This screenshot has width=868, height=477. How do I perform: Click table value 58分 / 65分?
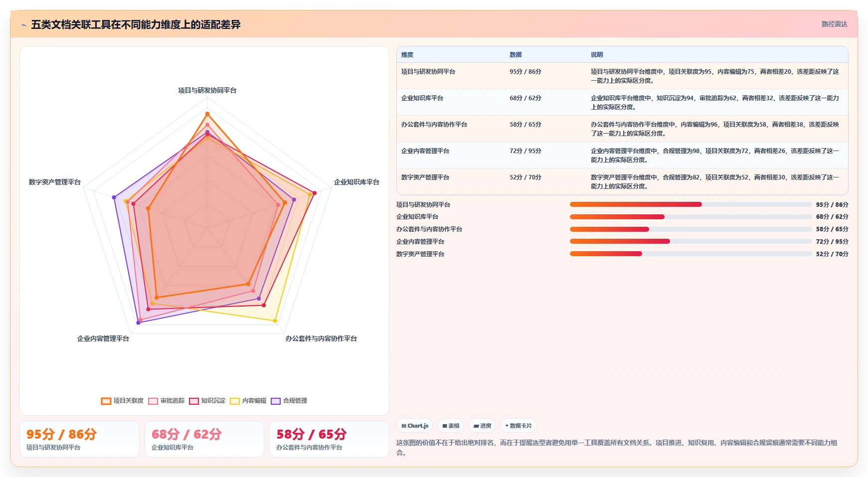tap(525, 125)
